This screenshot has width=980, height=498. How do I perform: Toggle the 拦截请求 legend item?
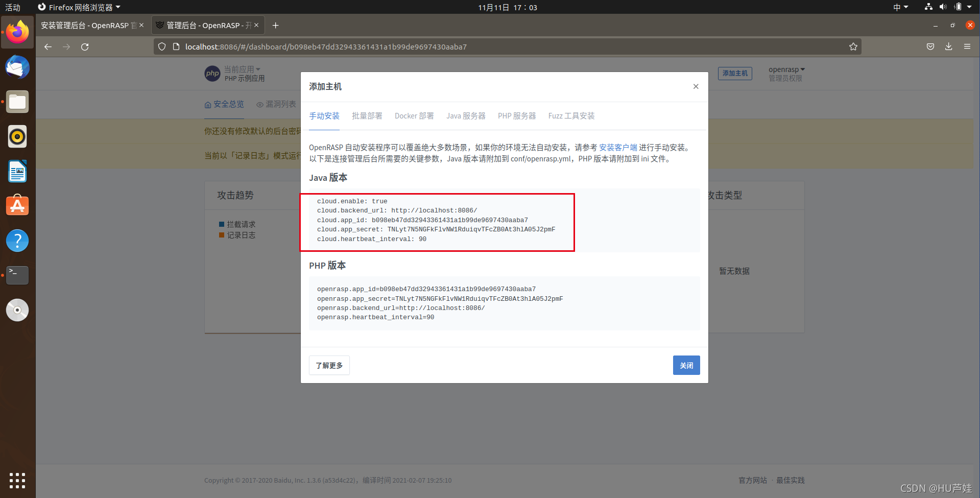pos(237,224)
